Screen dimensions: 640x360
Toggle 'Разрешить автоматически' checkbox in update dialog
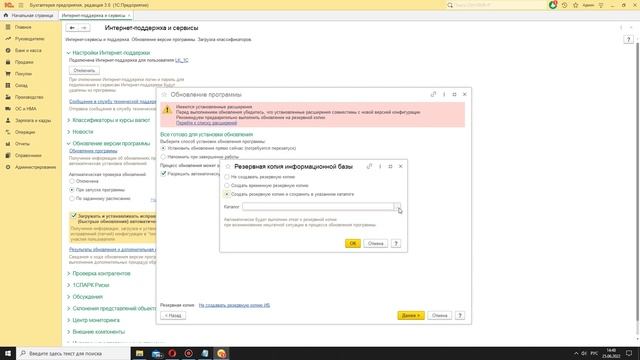coord(163,173)
